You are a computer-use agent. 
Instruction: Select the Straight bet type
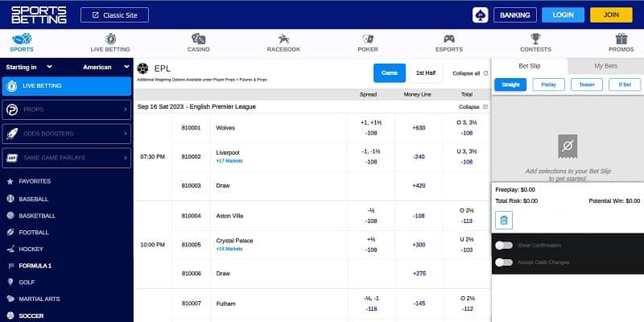pos(510,85)
